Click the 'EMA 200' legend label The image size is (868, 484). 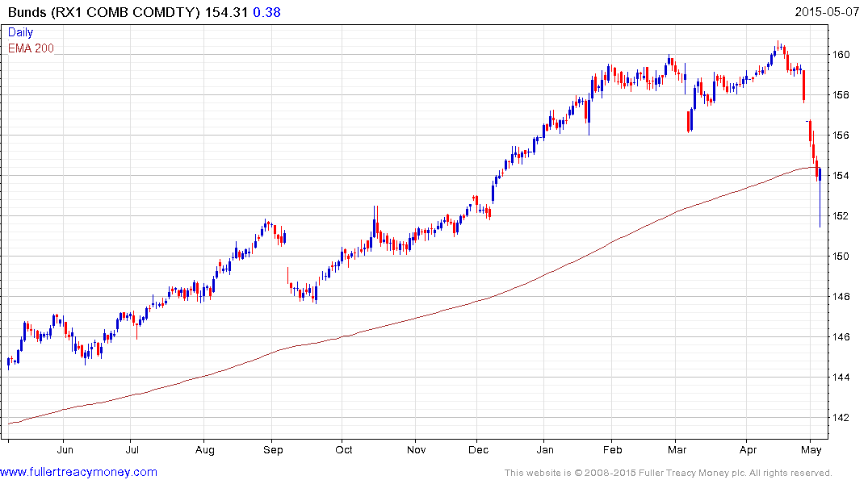click(x=31, y=48)
